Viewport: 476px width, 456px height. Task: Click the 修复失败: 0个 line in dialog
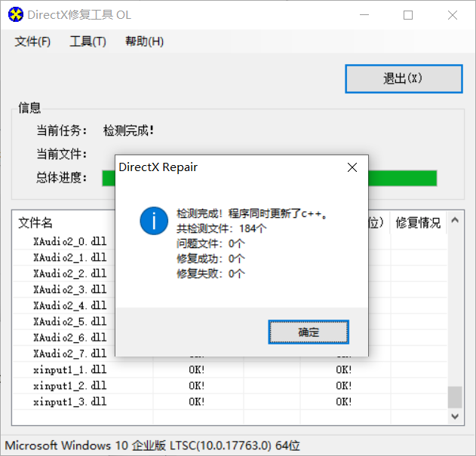click(210, 274)
